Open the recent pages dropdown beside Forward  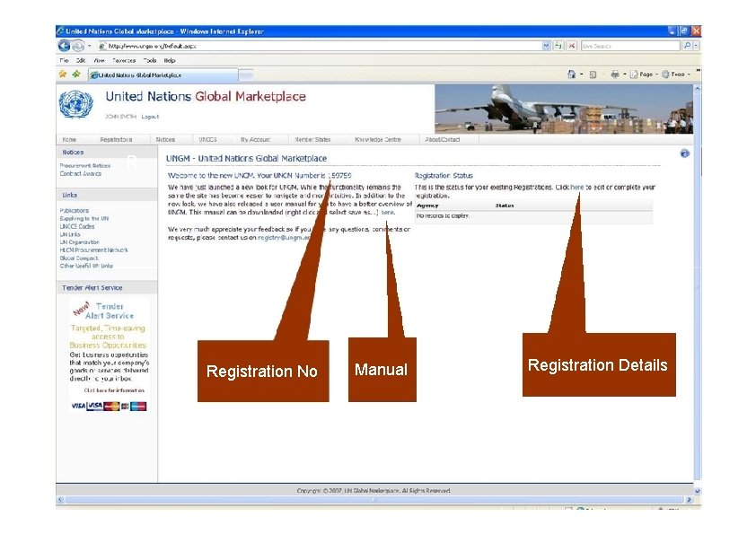(x=89, y=46)
